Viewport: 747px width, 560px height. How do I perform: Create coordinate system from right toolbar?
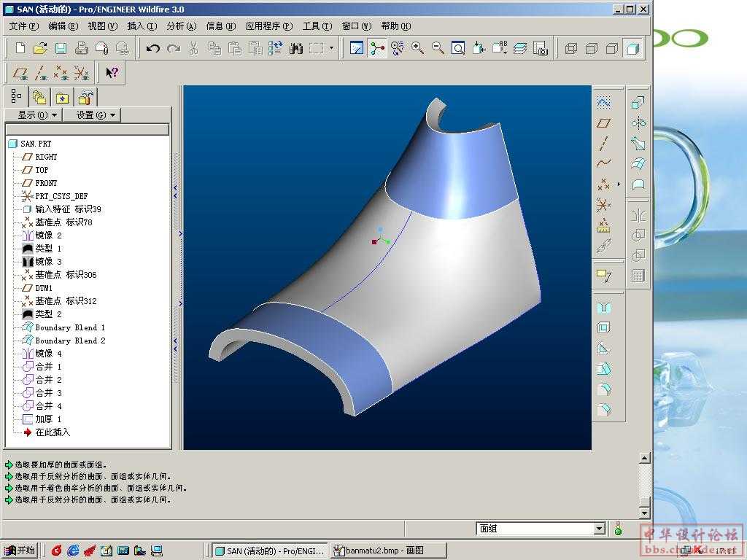603,205
